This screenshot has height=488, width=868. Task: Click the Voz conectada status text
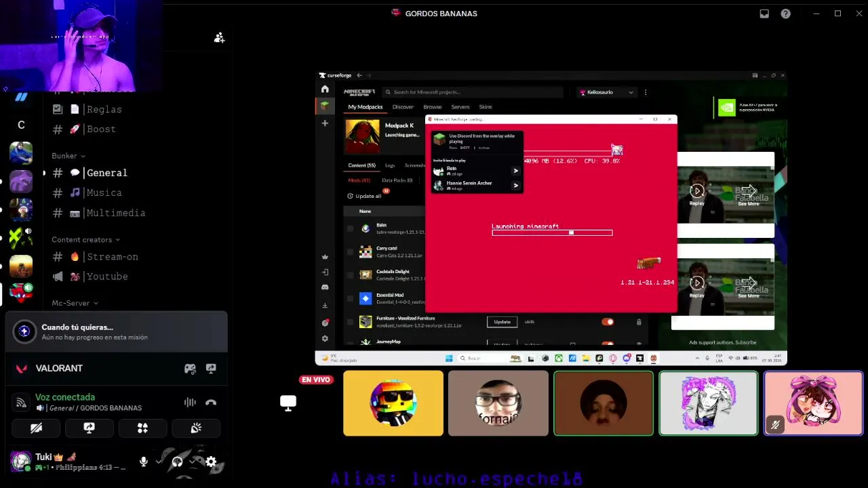click(x=65, y=397)
